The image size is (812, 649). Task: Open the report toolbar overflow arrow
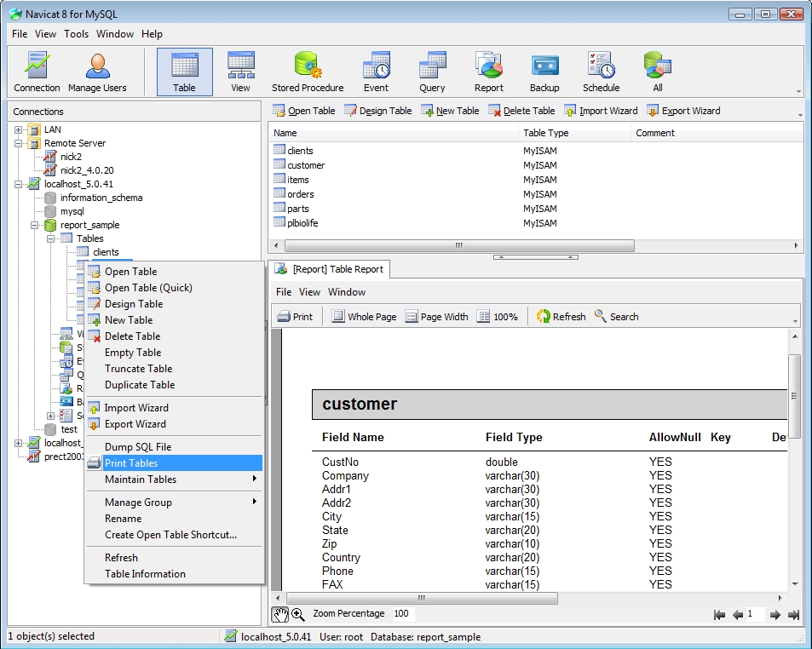[x=796, y=321]
